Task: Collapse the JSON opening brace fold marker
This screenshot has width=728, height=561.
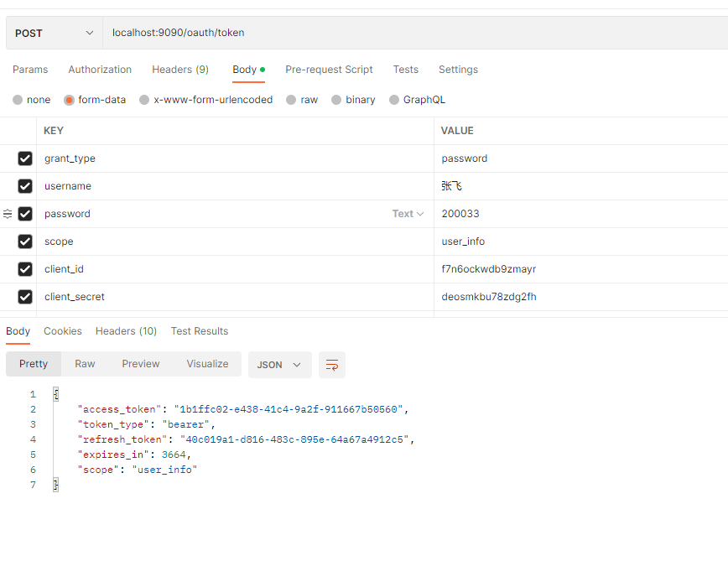Action: click(55, 394)
